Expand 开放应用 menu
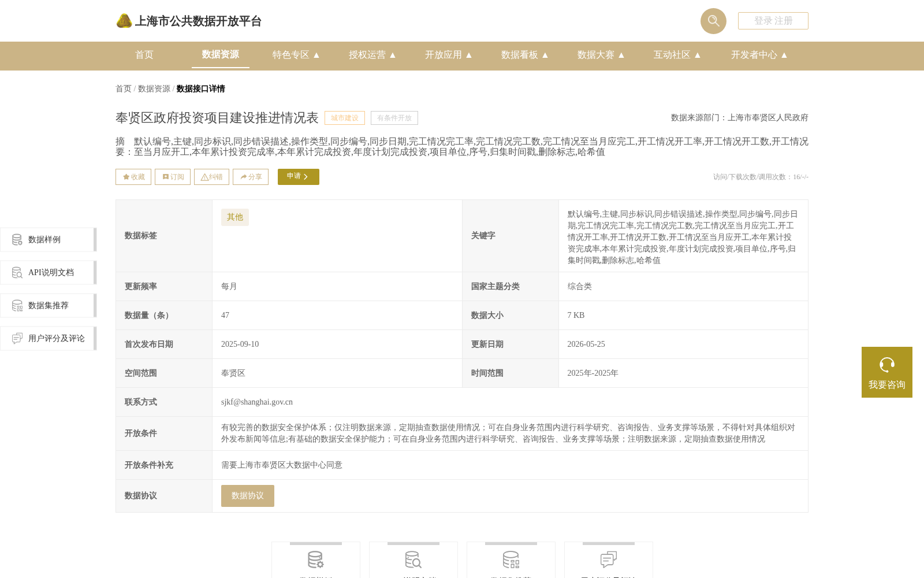Viewport: 924px width, 578px height. (449, 55)
